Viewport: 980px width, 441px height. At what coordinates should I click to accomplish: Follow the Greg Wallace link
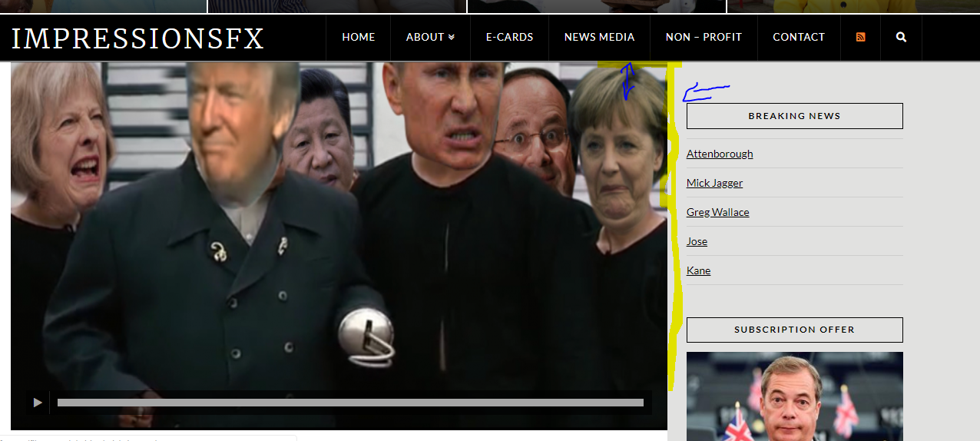(x=717, y=212)
